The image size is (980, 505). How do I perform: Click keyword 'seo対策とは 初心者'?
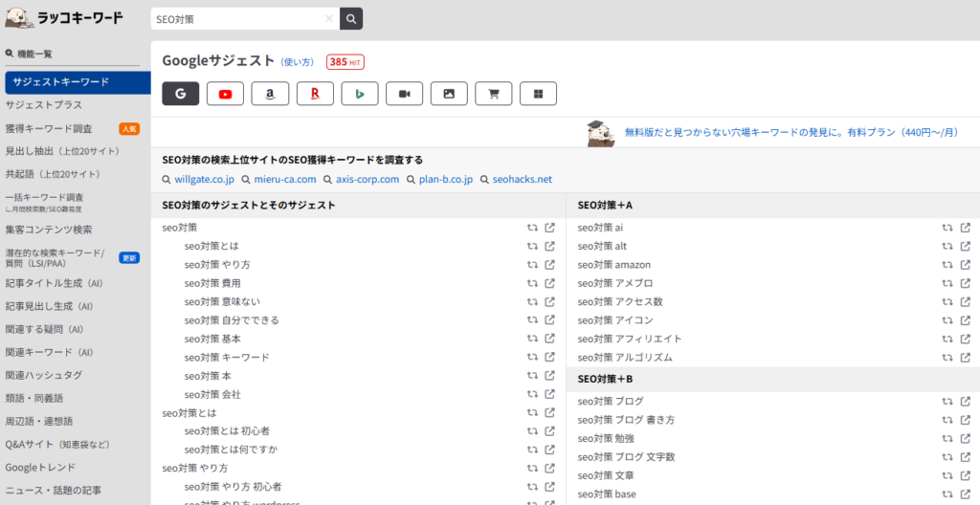228,431
